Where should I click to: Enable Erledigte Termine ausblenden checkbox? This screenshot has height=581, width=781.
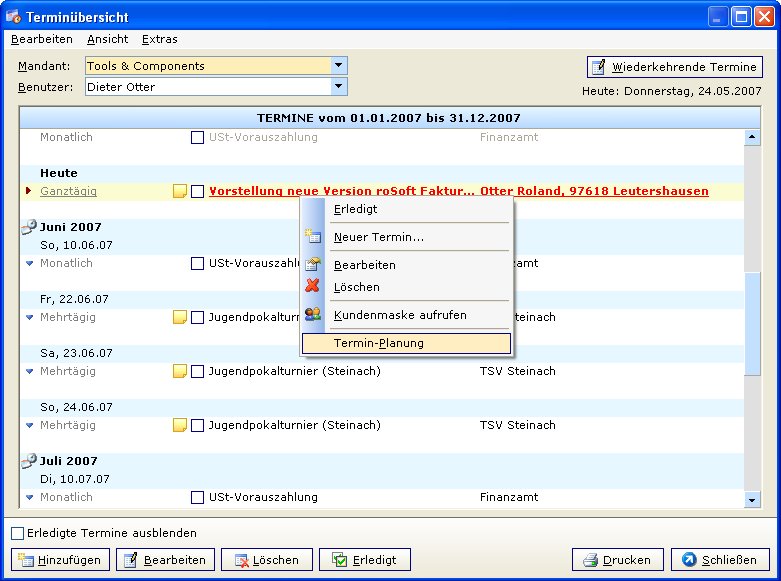coord(17,533)
